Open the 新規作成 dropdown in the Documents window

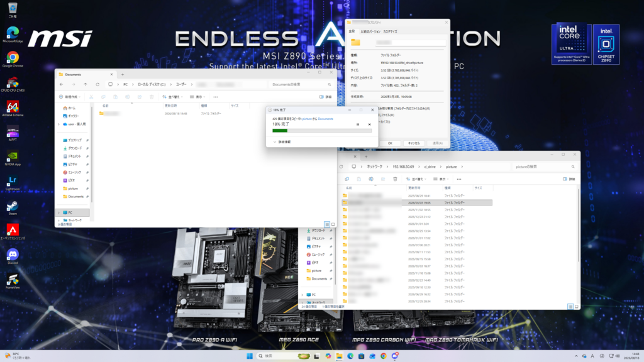[70, 97]
